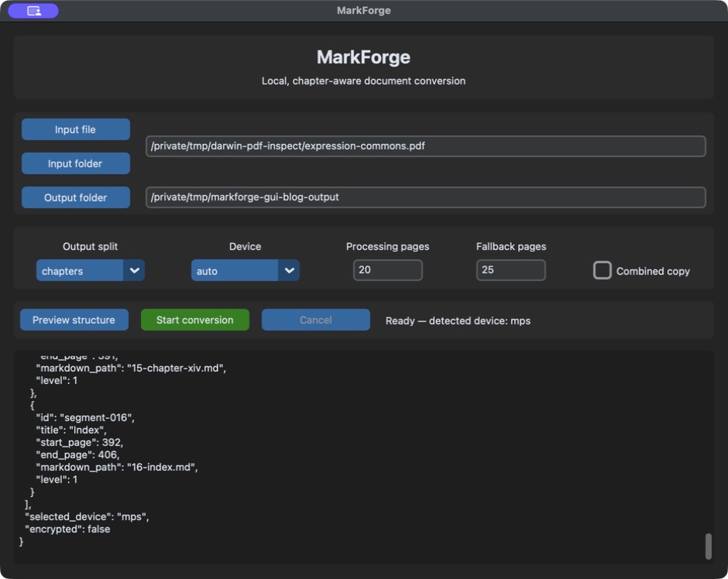
Task: Click the subtitle 'Local, chapter-aware document conversion'
Action: [x=363, y=81]
